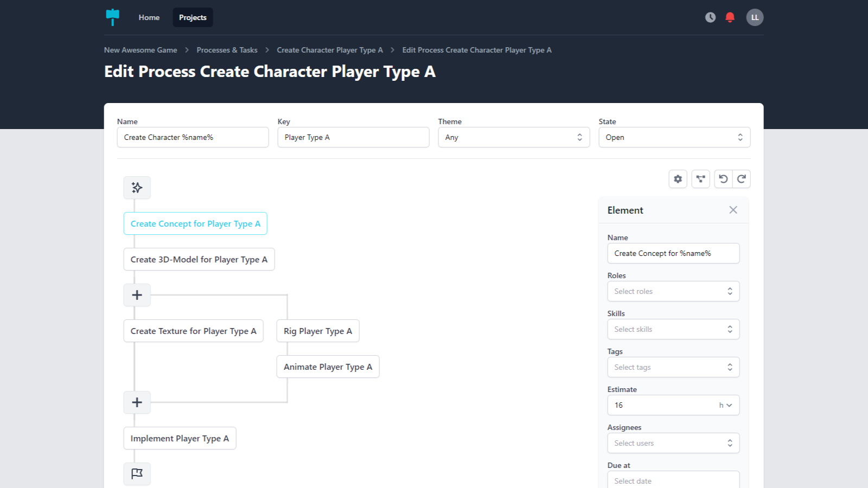This screenshot has height=488, width=868.
Task: Click the auto-layout graph icon
Action: [701, 179]
